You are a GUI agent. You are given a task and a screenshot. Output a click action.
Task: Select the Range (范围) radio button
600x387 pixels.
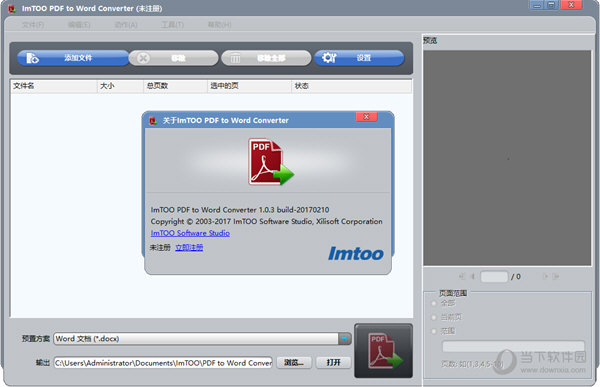(434, 331)
